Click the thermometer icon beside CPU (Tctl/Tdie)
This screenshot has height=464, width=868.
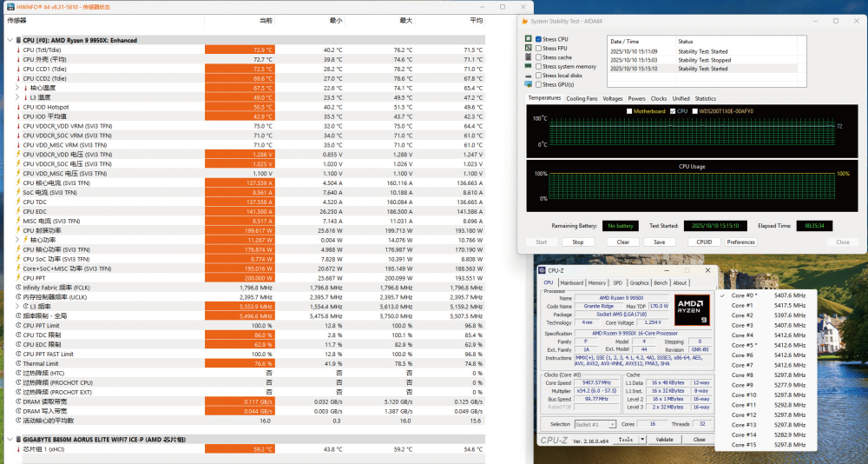point(18,50)
